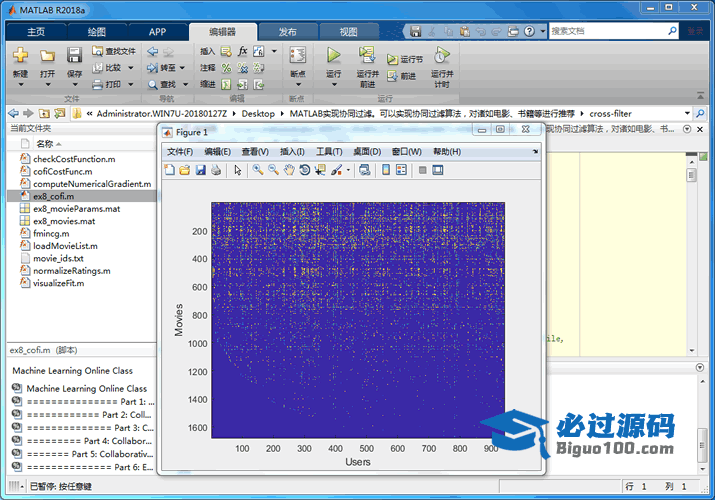The image size is (715, 500).
Task: Click the up one folder level icon
Action: [x=44, y=113]
